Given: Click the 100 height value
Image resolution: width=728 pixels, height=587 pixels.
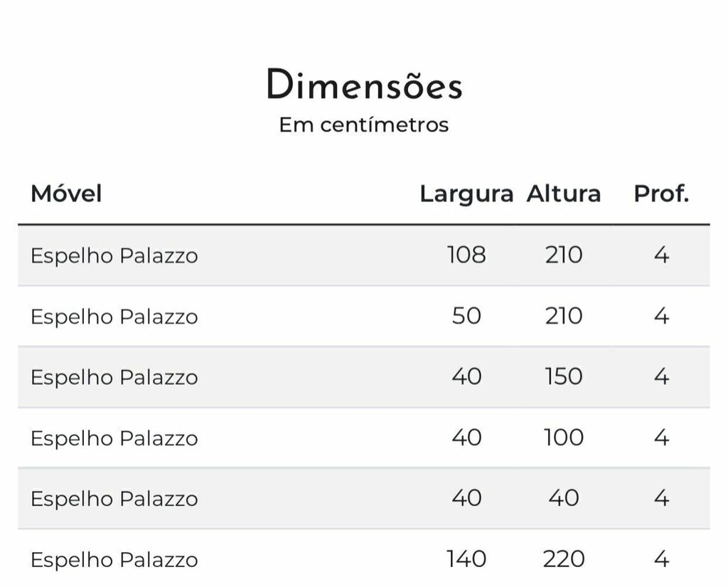Looking at the screenshot, I should click(x=564, y=438).
